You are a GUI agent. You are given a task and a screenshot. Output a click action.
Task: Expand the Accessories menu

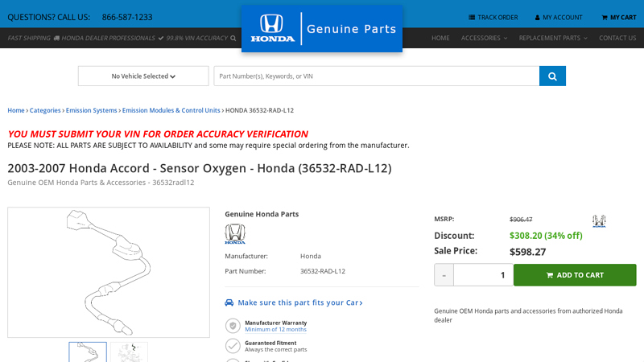coord(484,38)
